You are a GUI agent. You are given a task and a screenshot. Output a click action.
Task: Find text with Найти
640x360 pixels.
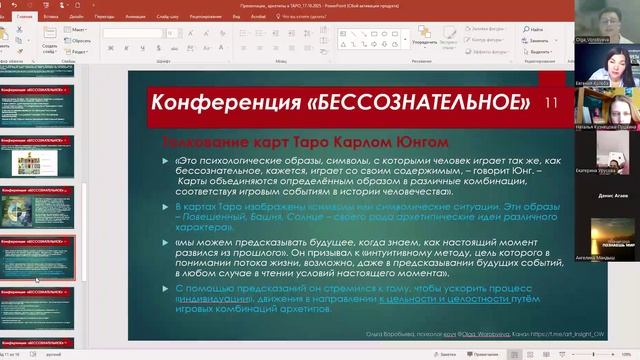[x=533, y=29]
